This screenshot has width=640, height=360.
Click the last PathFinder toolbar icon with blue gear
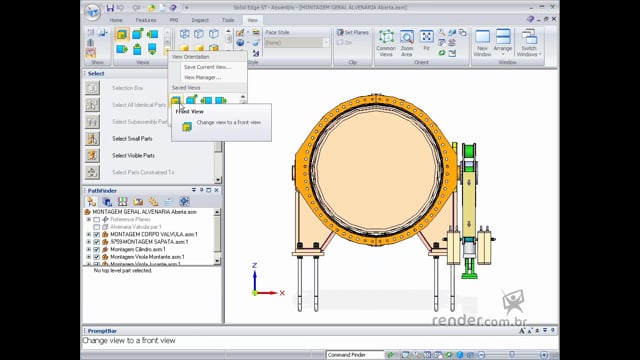(x=184, y=201)
